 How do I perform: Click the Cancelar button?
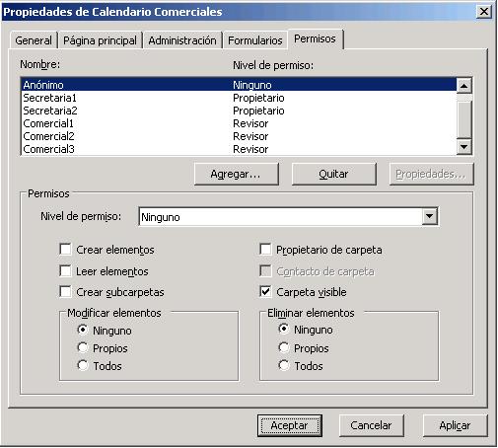pos(371,425)
